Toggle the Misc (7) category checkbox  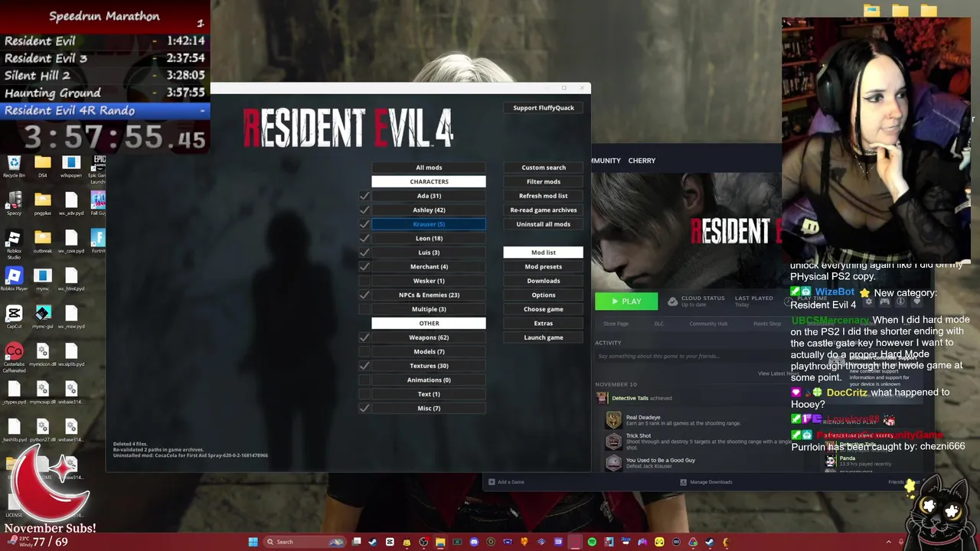(x=364, y=408)
